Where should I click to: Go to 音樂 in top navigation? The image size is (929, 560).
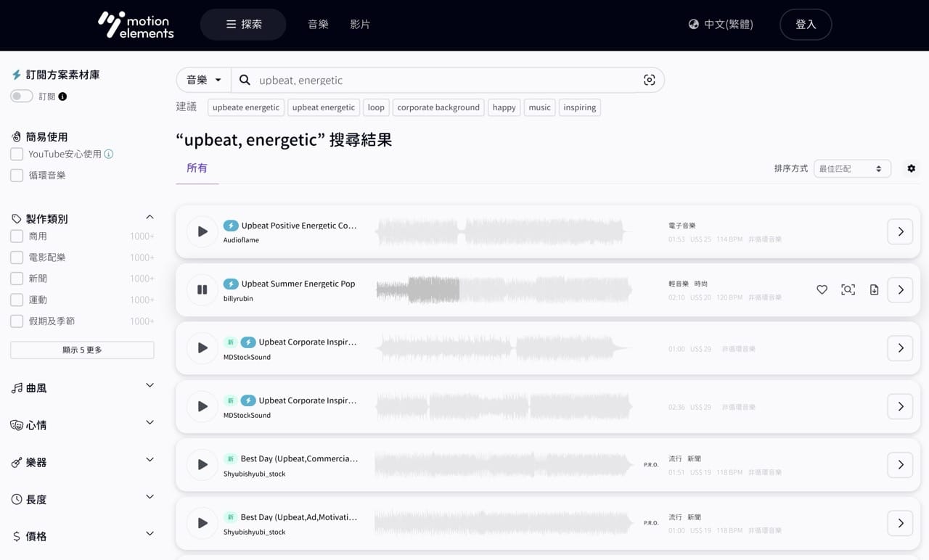click(318, 24)
